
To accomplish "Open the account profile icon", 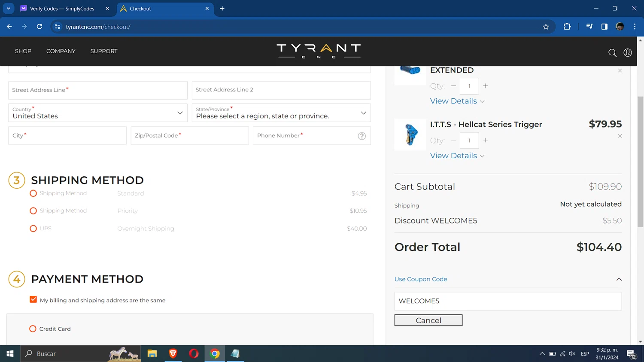I will [x=628, y=52].
